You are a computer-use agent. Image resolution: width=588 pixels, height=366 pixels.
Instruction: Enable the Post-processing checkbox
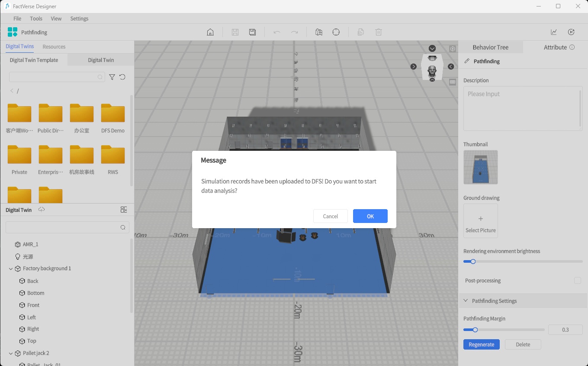tap(577, 280)
